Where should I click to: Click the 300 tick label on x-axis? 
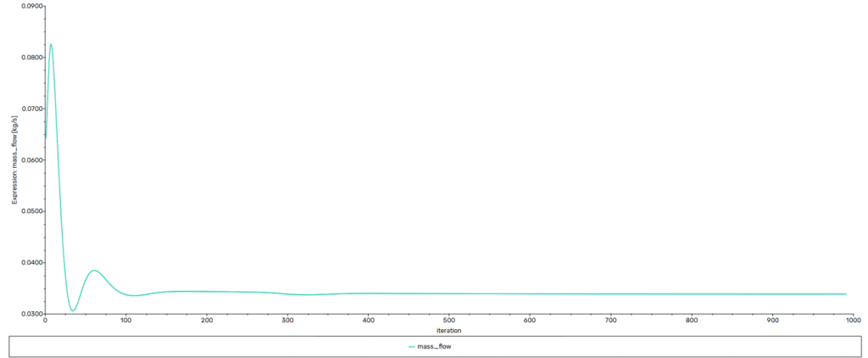287,320
